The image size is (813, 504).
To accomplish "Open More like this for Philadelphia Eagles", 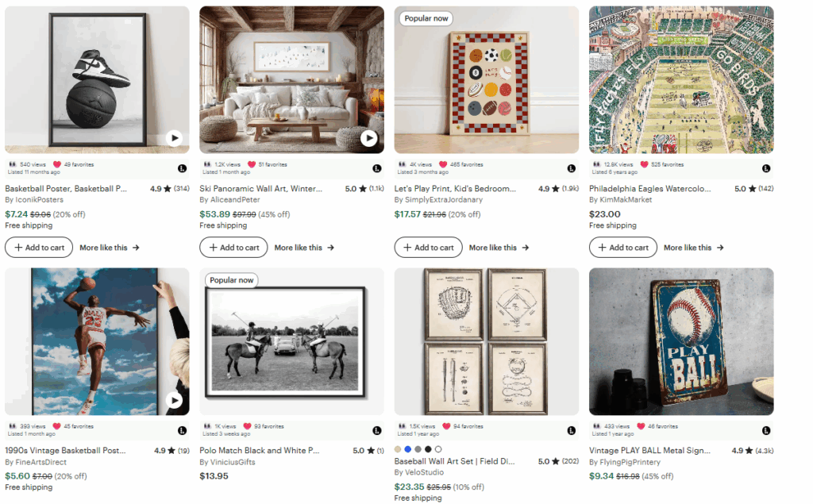I will (x=693, y=248).
